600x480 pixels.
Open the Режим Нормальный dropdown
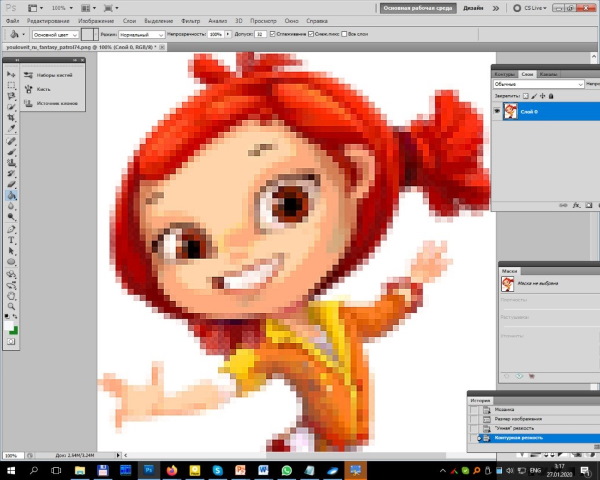142,34
